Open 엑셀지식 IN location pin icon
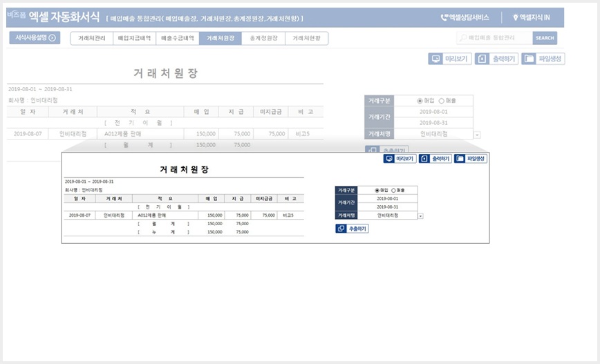 pyautogui.click(x=516, y=17)
